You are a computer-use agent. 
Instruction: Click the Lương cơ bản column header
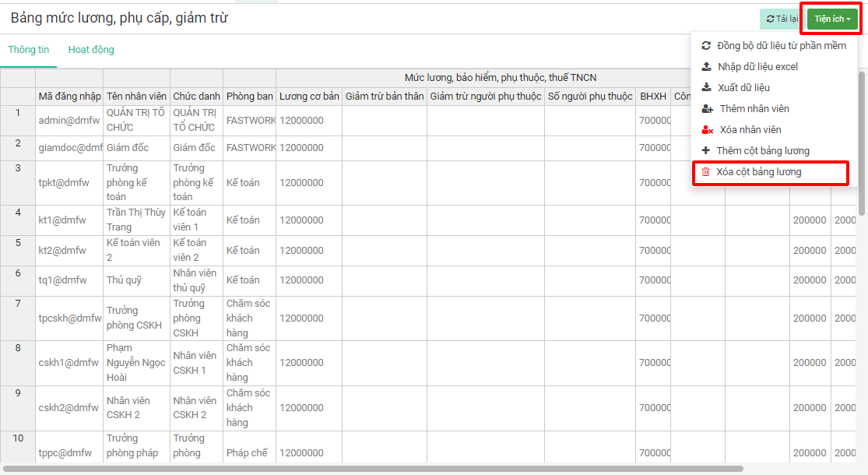[x=309, y=97]
